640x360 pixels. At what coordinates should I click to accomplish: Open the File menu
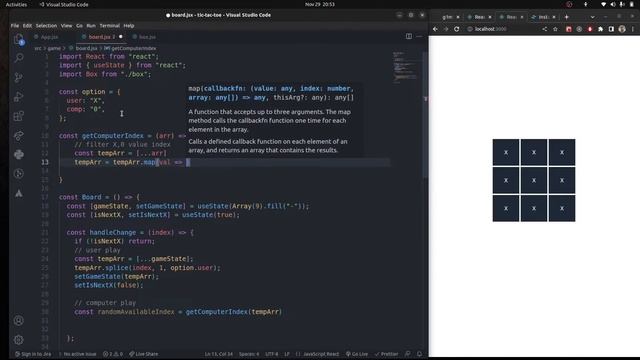tap(15, 25)
